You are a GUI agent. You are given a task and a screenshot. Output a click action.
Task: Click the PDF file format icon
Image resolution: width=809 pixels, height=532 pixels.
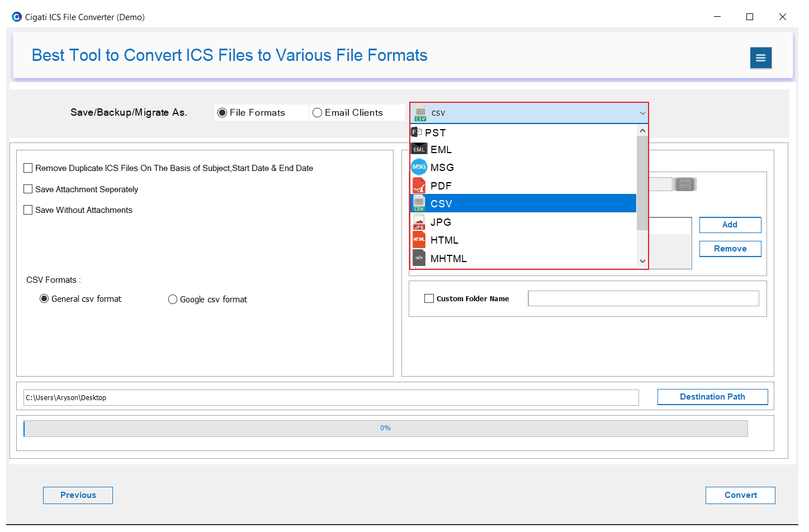tap(419, 186)
